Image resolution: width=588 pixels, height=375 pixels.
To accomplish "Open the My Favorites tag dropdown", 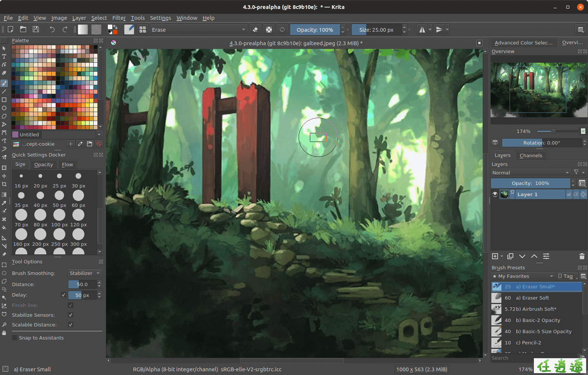I will pos(523,276).
